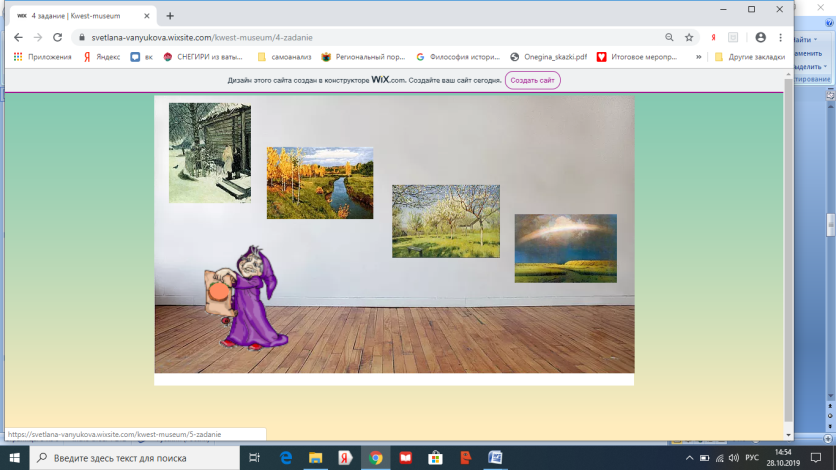Open the Chrome profile avatar
836x470 pixels.
pyautogui.click(x=760, y=37)
